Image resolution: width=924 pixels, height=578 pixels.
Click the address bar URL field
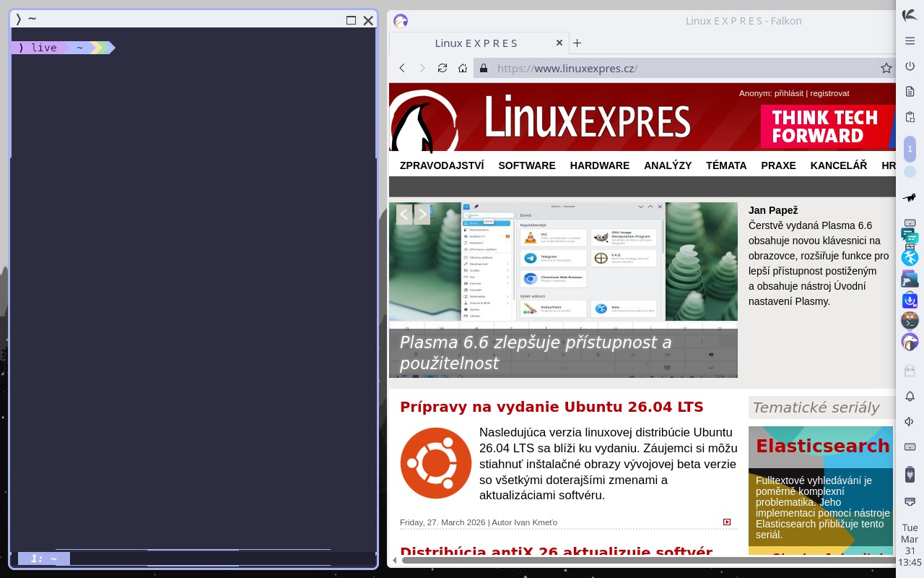[679, 69]
